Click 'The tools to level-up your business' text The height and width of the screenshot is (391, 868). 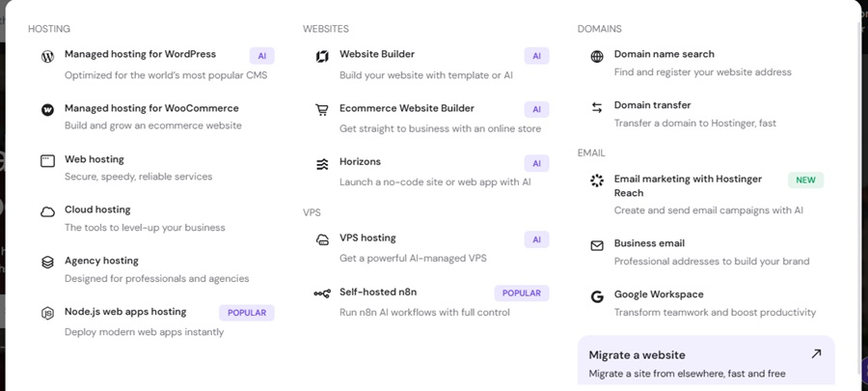point(145,228)
